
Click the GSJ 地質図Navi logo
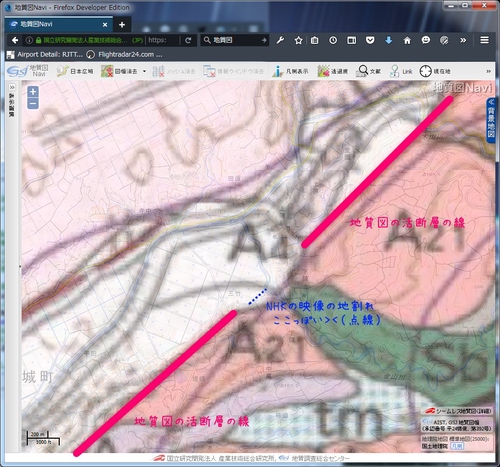[x=28, y=71]
